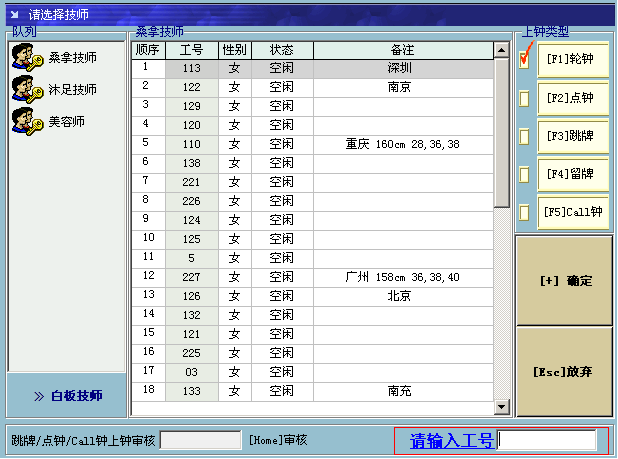Viewport: 618px width, 459px height.
Task: Select the 沐足技师 queue icon
Action: pos(27,89)
